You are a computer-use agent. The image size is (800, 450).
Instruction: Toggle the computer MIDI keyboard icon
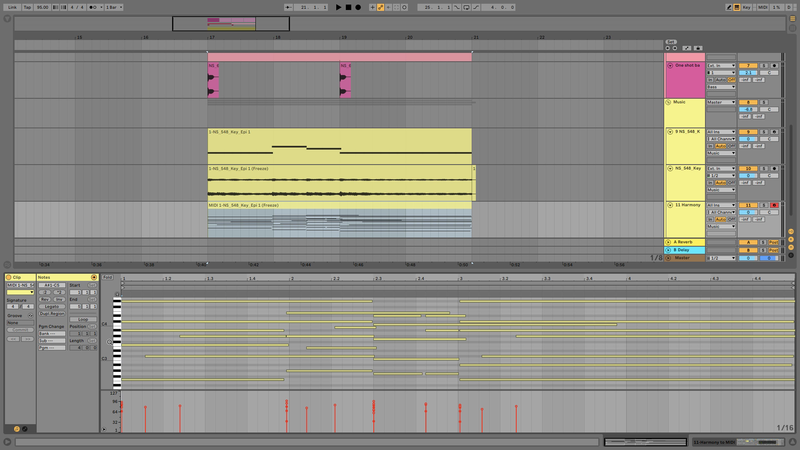click(737, 7)
